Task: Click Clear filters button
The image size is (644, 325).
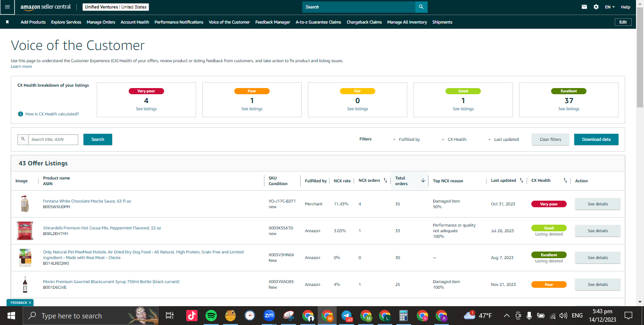Action: tap(550, 139)
